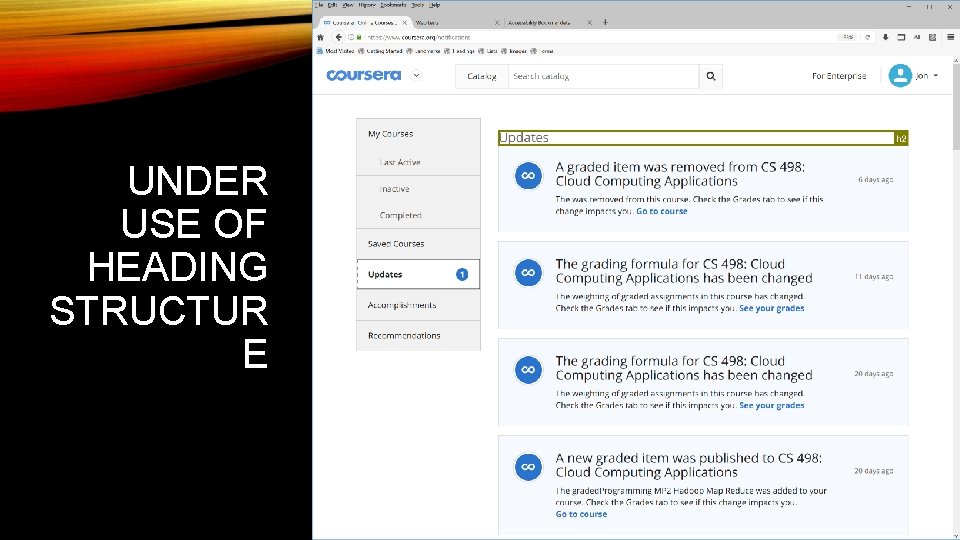Close the Coursera browser tab
The image size is (960, 540).
[x=405, y=23]
